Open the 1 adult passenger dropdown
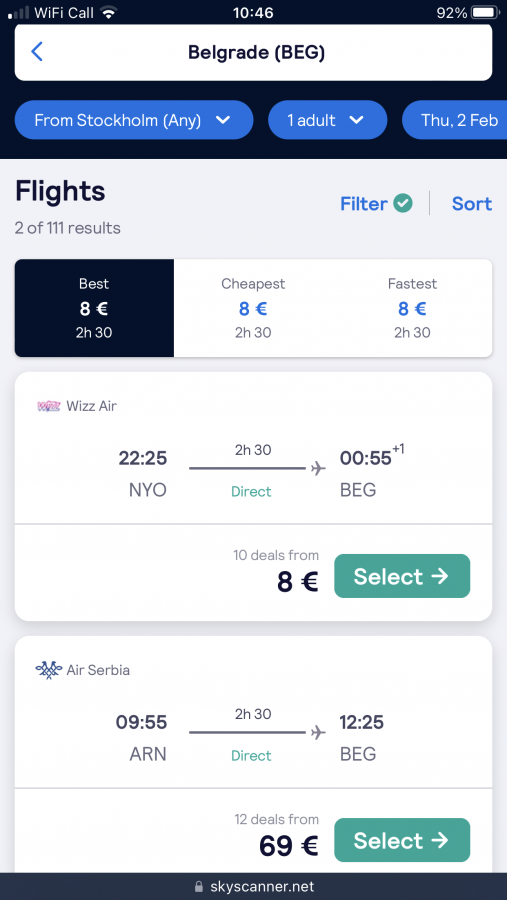The height and width of the screenshot is (900, 507). (327, 120)
